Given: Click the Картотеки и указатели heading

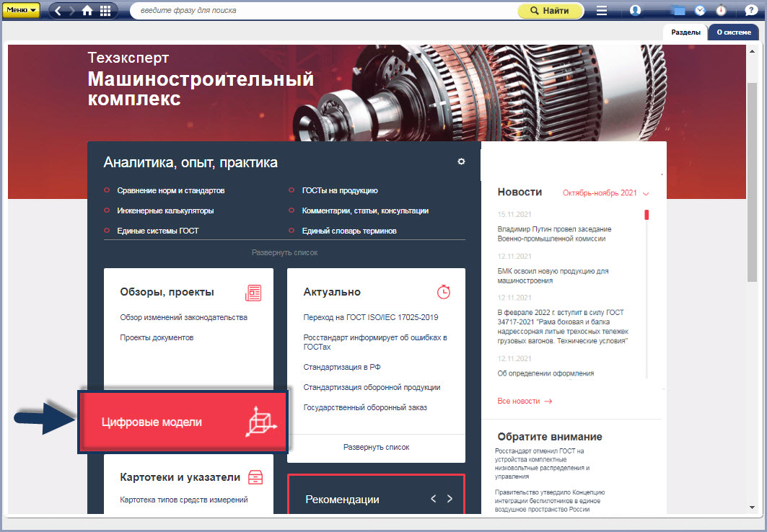Looking at the screenshot, I should point(180,476).
